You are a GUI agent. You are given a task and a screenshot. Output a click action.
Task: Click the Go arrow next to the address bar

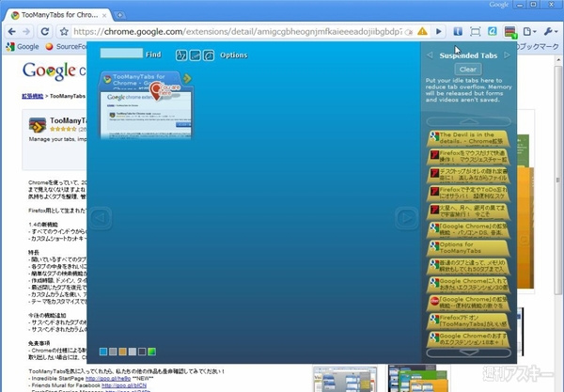[438, 32]
